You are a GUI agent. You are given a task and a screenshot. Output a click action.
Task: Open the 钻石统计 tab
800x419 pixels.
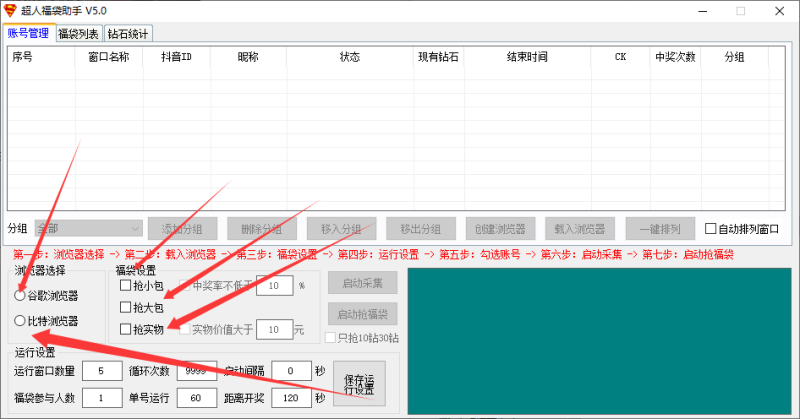(128, 34)
